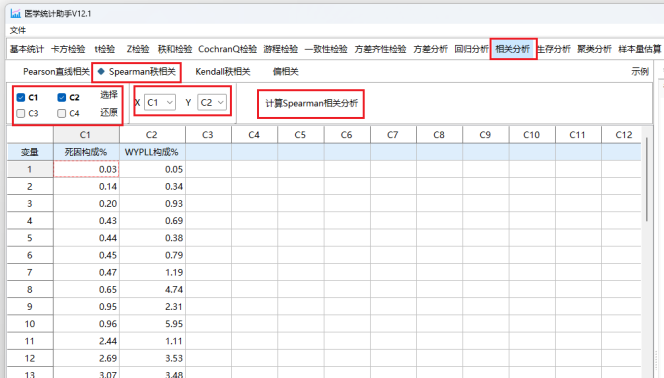Click cell with value 2.44
Viewport: 664px width, 378px height.
pos(86,341)
